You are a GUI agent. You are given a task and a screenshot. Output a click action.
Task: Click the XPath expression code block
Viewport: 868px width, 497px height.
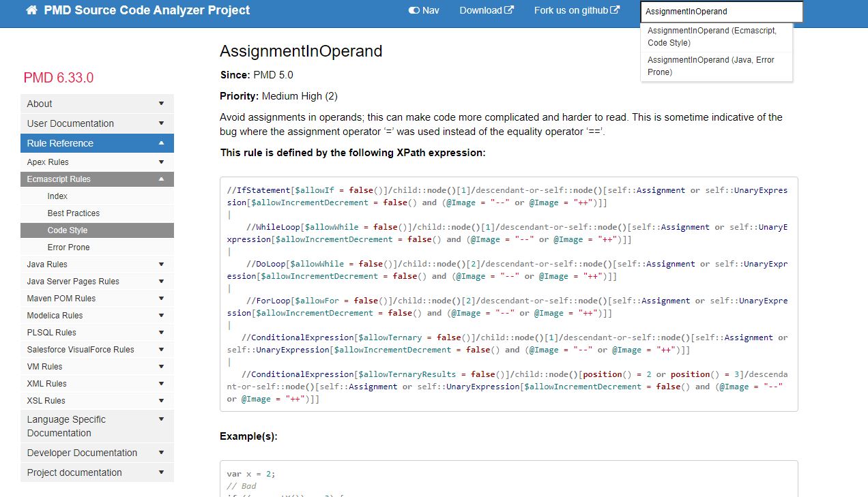(x=508, y=295)
